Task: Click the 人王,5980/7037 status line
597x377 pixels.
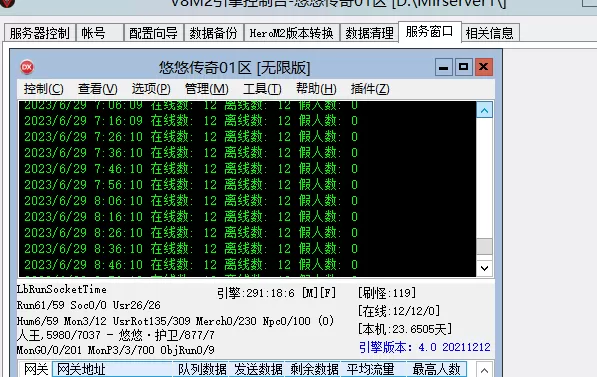Action: (x=116, y=335)
